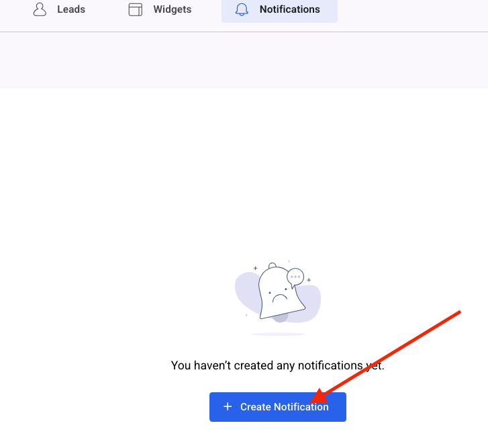488x448 pixels.
Task: Click the red arrow's tail end
Action: point(459,312)
